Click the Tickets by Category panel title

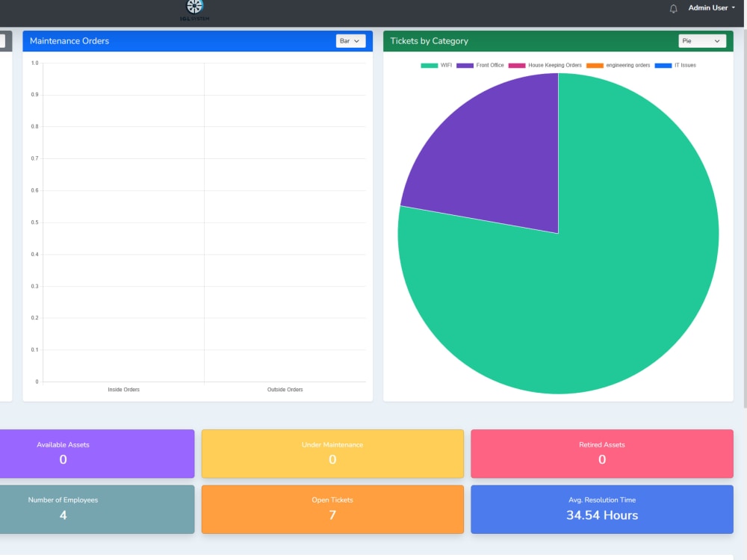tap(430, 41)
